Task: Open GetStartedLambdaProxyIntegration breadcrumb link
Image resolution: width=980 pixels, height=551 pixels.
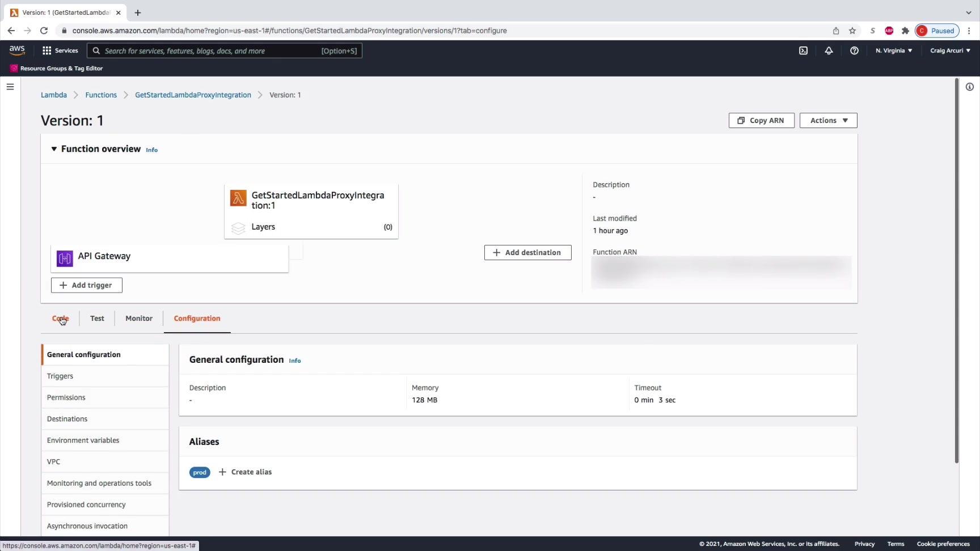Action: pyautogui.click(x=193, y=95)
